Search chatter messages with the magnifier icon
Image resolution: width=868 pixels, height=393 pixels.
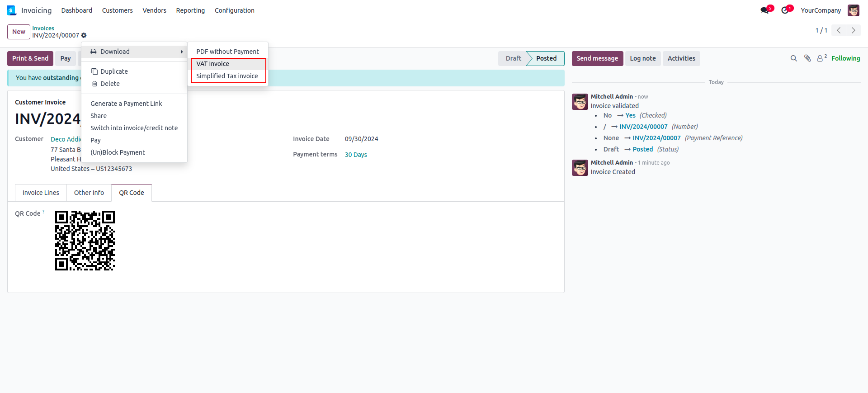793,58
